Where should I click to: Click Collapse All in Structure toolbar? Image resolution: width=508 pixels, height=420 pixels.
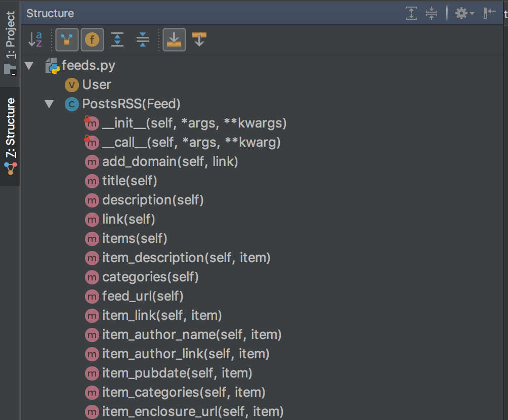(143, 39)
